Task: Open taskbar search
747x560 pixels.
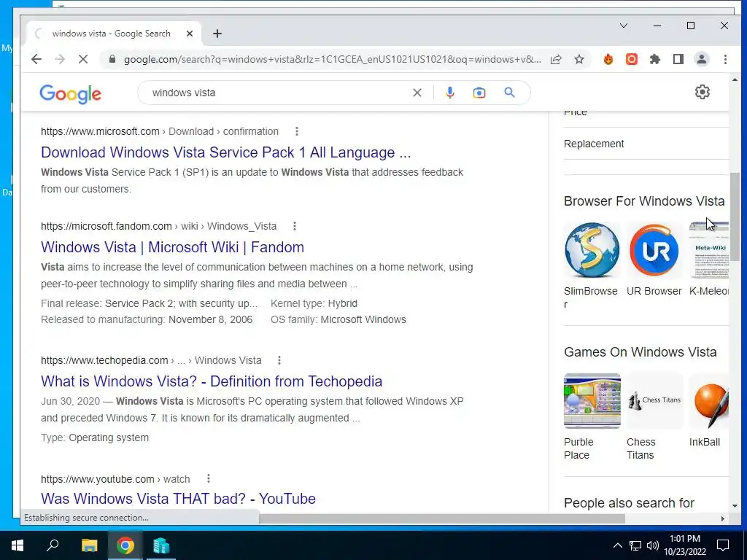Action: [53, 545]
